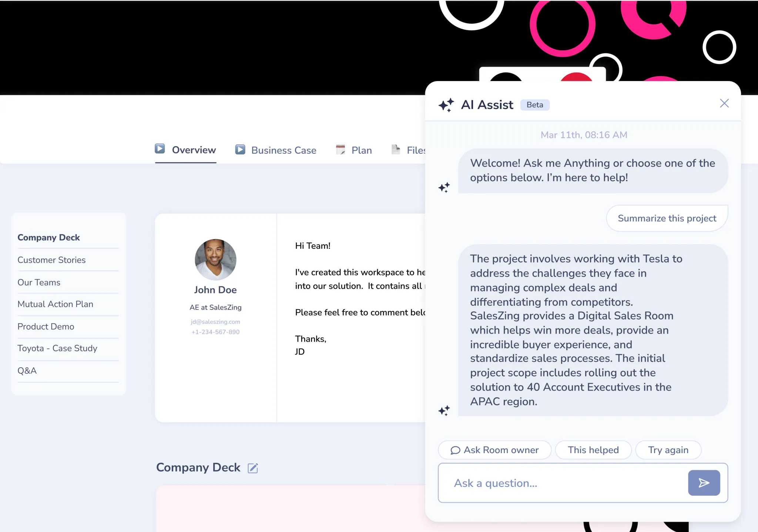Image resolution: width=758 pixels, height=532 pixels.
Task: Click the Overview tab play icon
Action: point(160,149)
